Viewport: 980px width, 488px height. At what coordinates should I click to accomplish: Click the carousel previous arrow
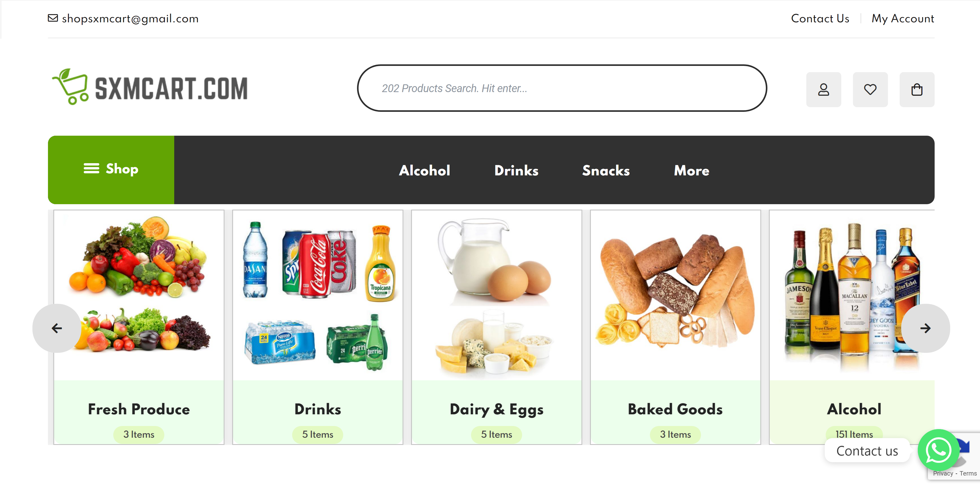pyautogui.click(x=57, y=328)
